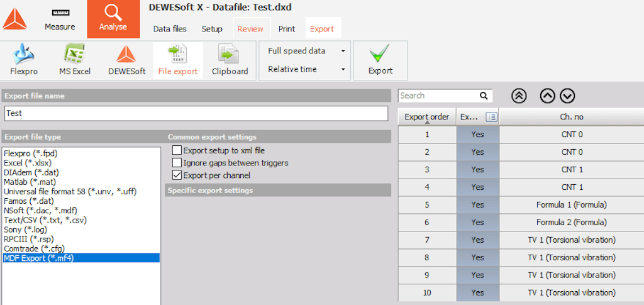Viewport: 644px width, 305px height.
Task: Click the move-to-top double chevron icon
Action: [519, 96]
